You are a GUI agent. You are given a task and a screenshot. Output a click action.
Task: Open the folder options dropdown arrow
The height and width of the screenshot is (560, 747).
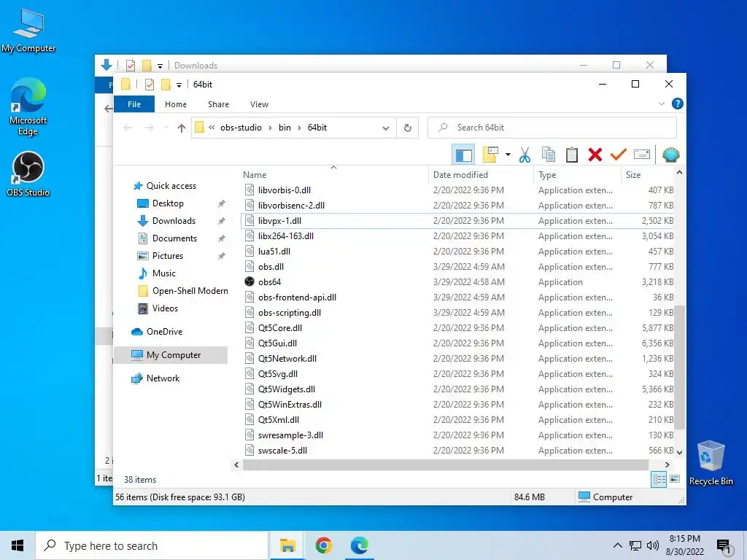(508, 155)
